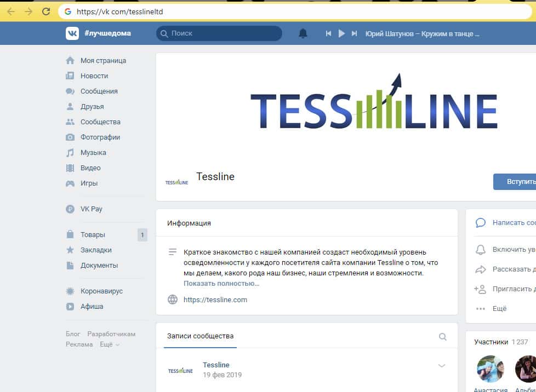Viewport: 536px width, 392px height.
Task: Click Вступить button to join community
Action: click(515, 182)
